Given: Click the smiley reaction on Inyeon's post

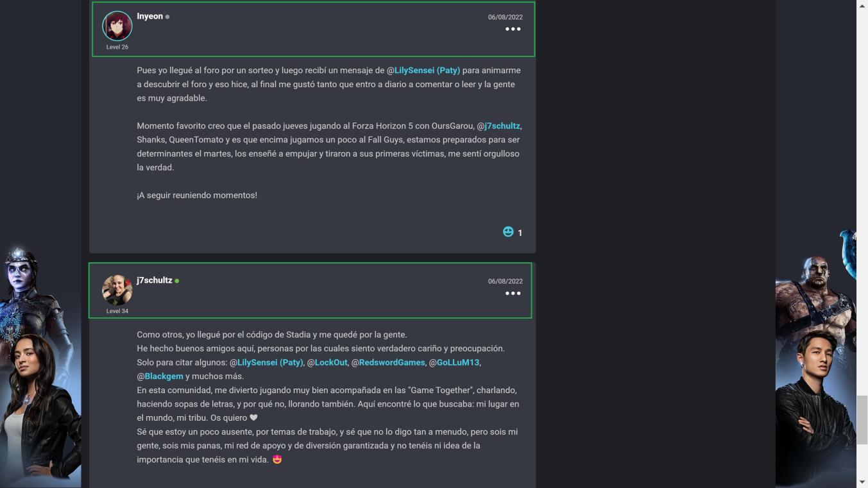Looking at the screenshot, I should coord(508,231).
